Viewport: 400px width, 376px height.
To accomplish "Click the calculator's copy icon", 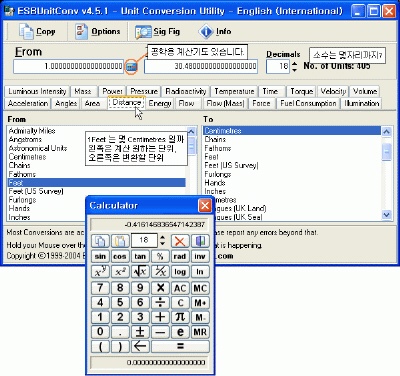I will (100, 241).
